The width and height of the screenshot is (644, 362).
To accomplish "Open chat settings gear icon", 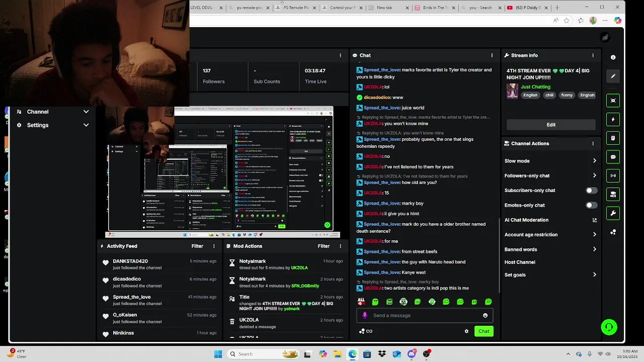I will (466, 331).
